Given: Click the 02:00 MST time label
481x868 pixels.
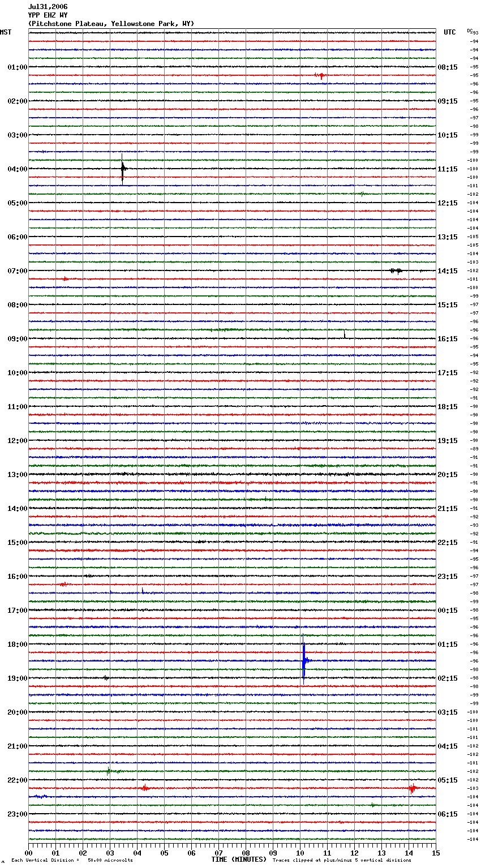Looking at the screenshot, I should (18, 101).
